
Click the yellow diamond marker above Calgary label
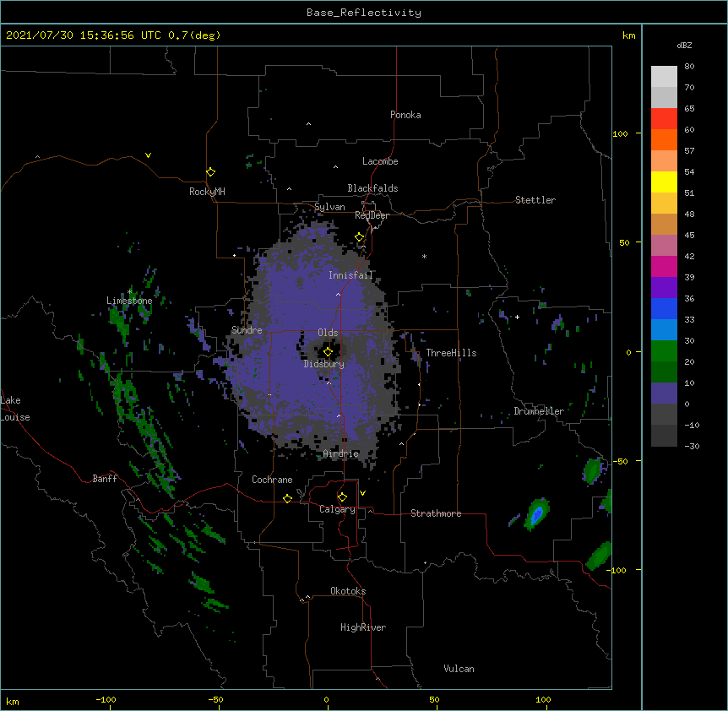(x=342, y=497)
